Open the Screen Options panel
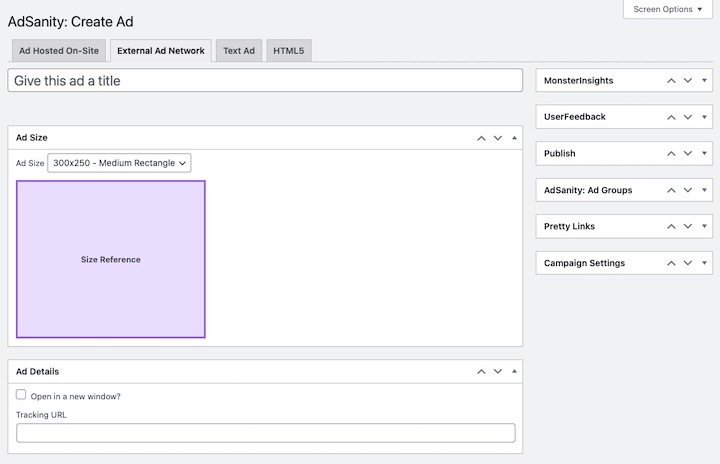The width and height of the screenshot is (720, 464). tap(668, 9)
